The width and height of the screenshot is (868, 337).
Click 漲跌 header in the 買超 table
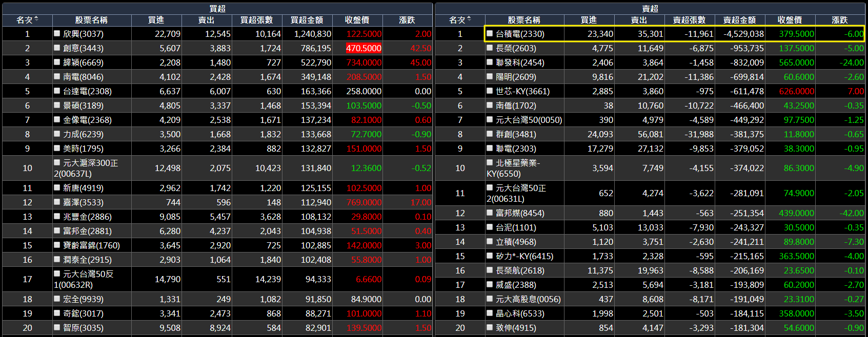[x=407, y=20]
